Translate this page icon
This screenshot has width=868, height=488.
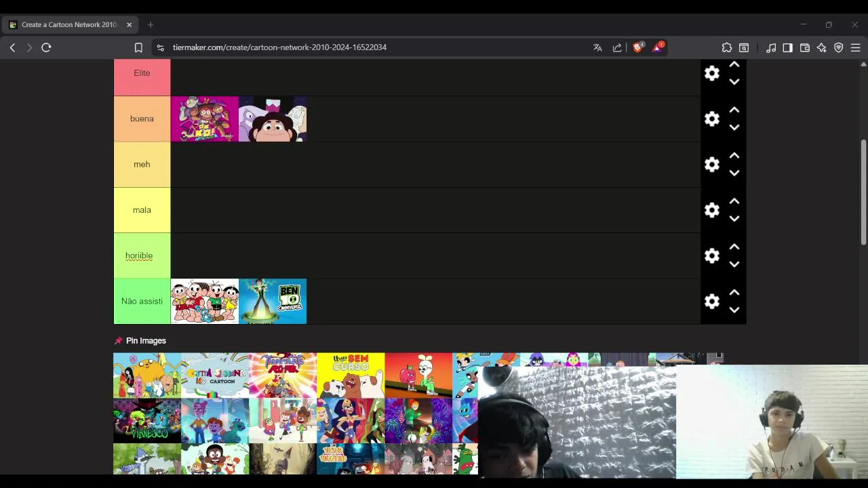tap(597, 47)
